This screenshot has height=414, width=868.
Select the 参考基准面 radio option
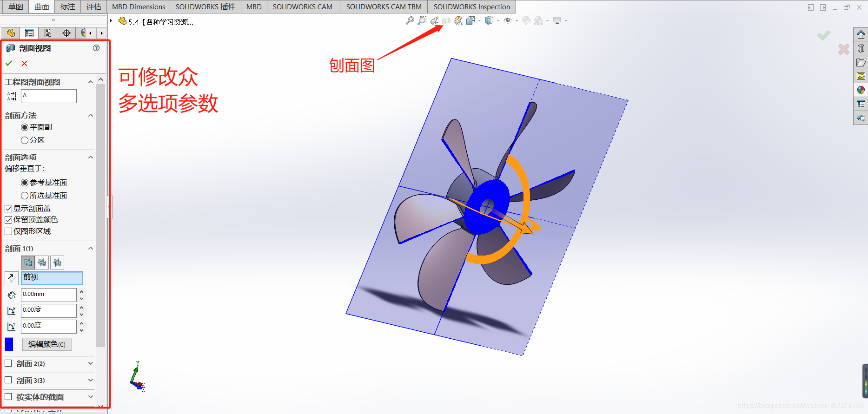point(25,183)
